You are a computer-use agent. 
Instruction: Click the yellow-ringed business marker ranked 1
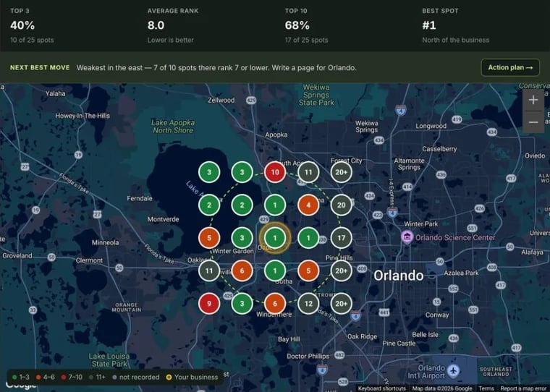(275, 238)
